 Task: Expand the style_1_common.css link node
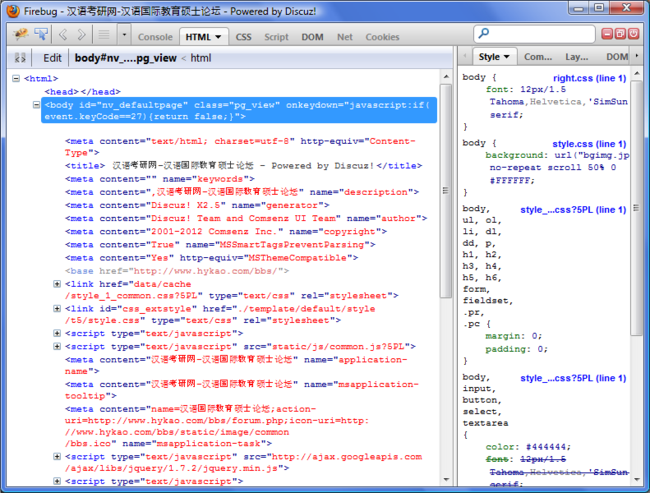tap(57, 284)
